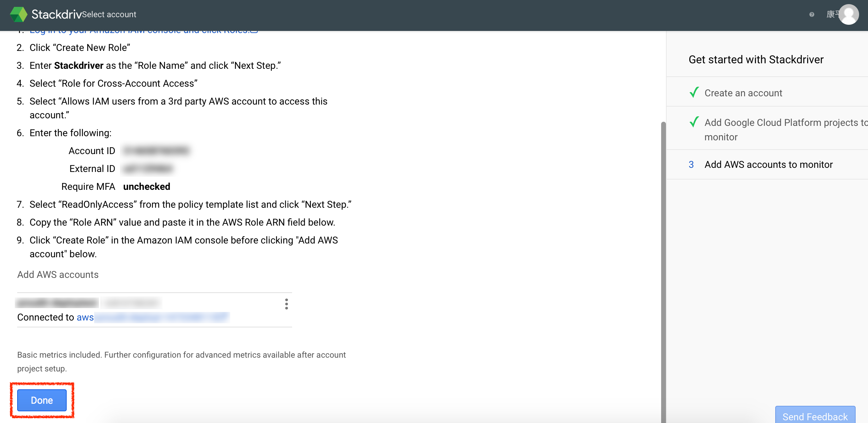Click the "Create an account" checklist item
The width and height of the screenshot is (868, 423).
[743, 93]
